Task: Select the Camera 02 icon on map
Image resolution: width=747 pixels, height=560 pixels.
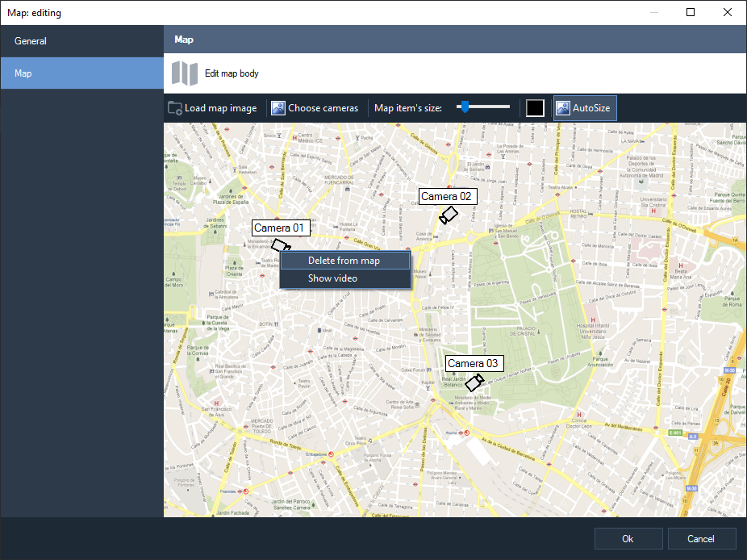Action: pos(448,215)
